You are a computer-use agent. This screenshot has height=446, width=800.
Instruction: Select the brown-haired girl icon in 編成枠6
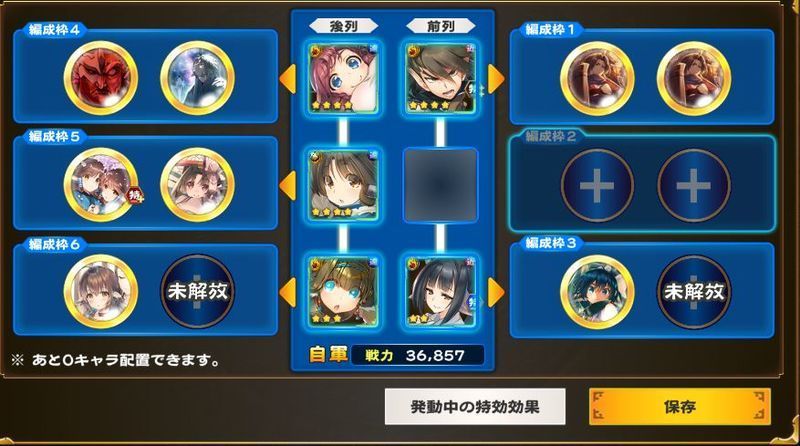click(101, 291)
